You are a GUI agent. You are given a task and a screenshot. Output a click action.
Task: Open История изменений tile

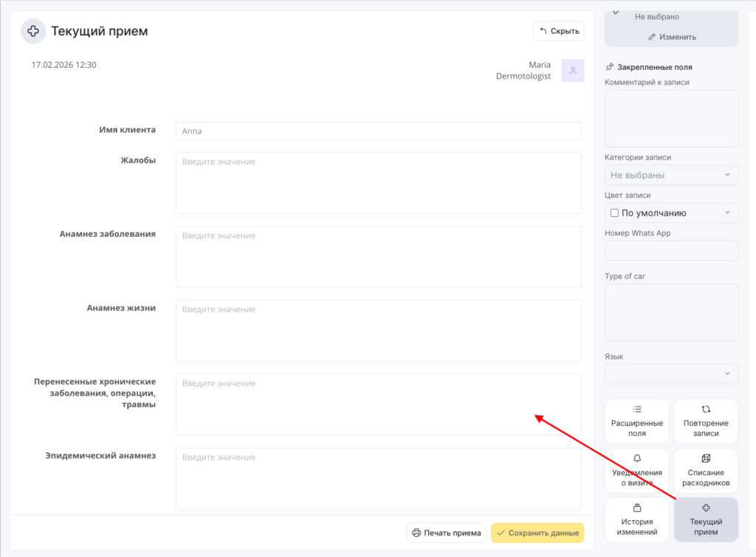click(637, 519)
